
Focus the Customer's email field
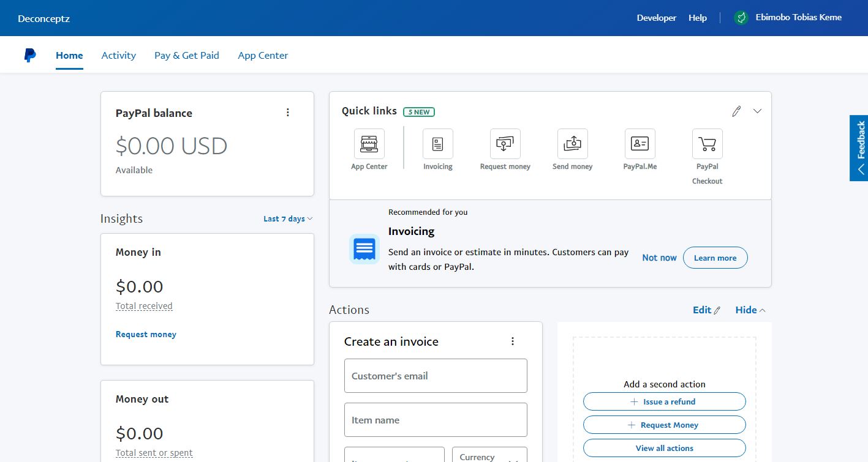click(x=436, y=376)
